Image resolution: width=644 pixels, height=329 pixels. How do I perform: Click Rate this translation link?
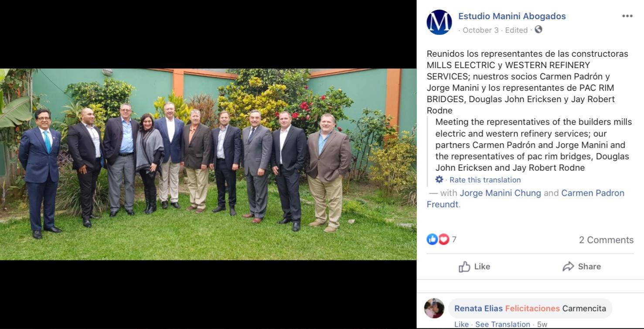point(485,180)
